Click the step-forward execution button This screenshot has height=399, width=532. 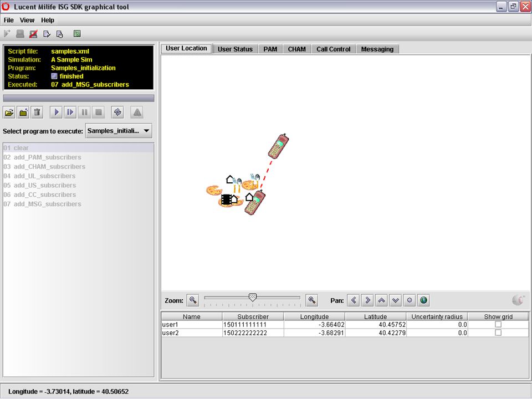click(70, 112)
